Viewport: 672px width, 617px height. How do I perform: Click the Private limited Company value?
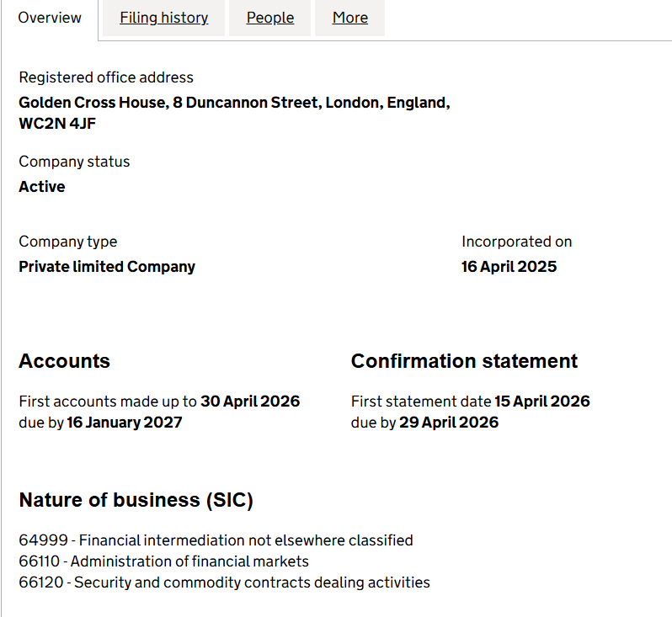pos(107,267)
